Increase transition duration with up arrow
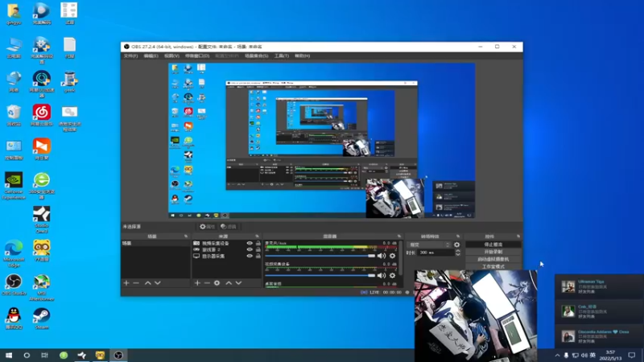Viewport: 644px width, 362px height. coord(457,251)
